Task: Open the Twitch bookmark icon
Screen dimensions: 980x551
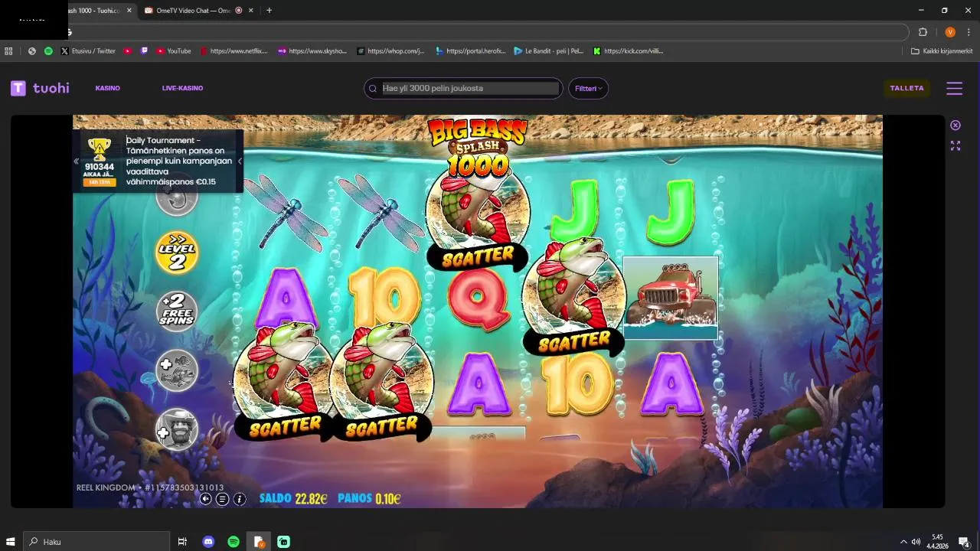Action: [144, 51]
